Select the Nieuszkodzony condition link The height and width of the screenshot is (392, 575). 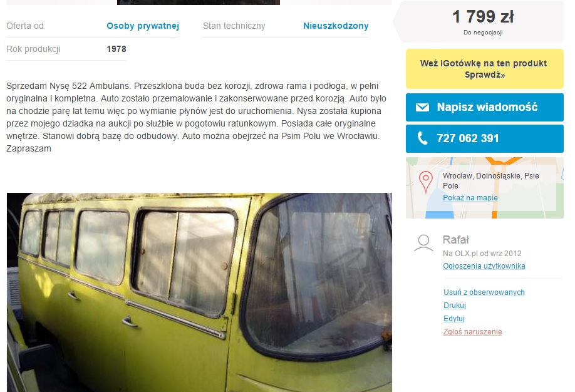[x=336, y=26]
